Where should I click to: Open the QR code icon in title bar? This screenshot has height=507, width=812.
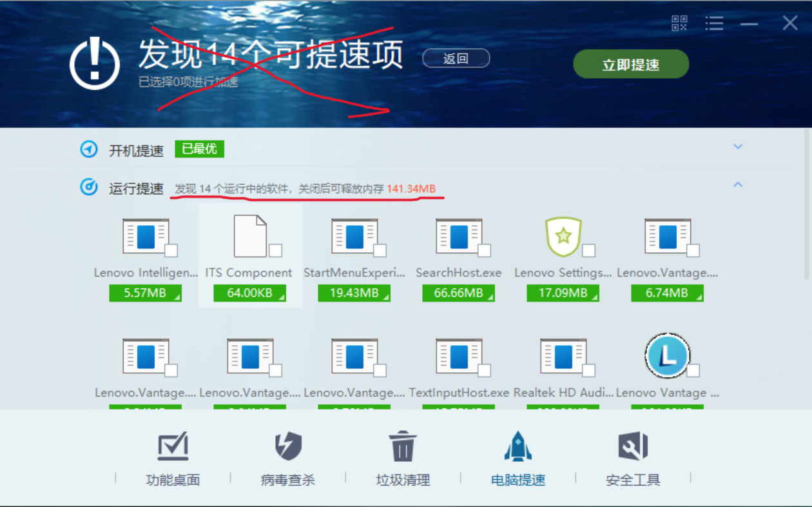[x=679, y=24]
